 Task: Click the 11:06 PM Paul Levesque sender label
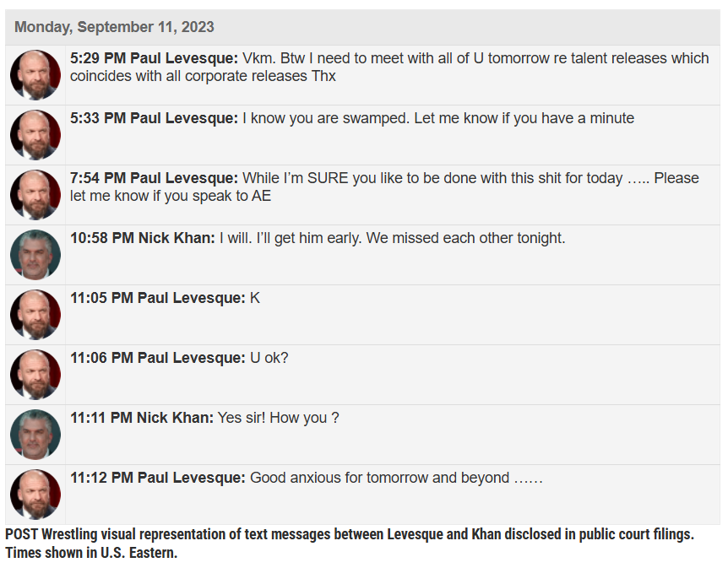tap(157, 358)
